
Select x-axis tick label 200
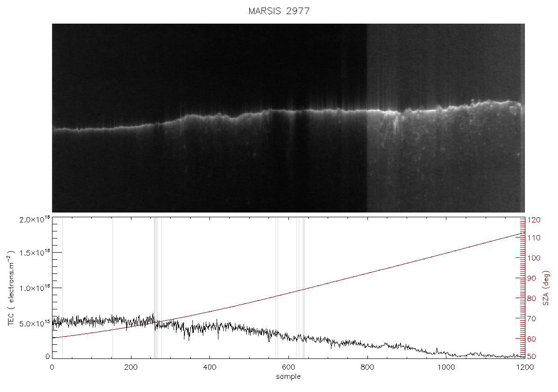click(131, 367)
